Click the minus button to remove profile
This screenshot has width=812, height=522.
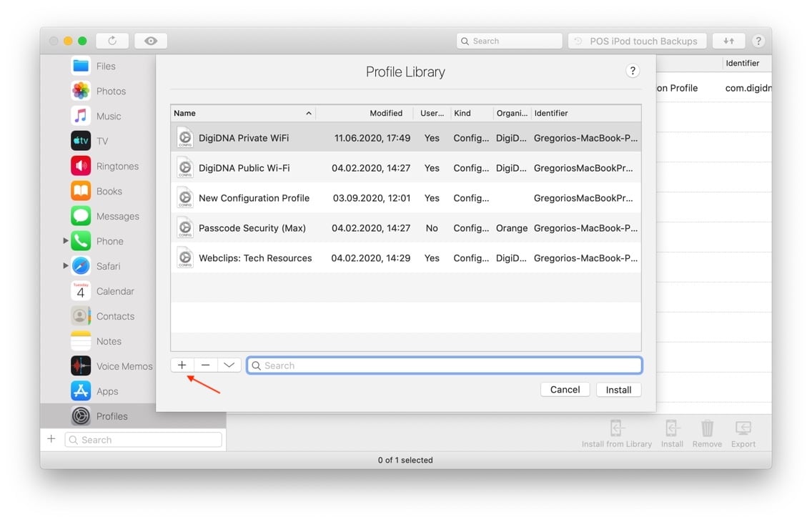coord(206,365)
